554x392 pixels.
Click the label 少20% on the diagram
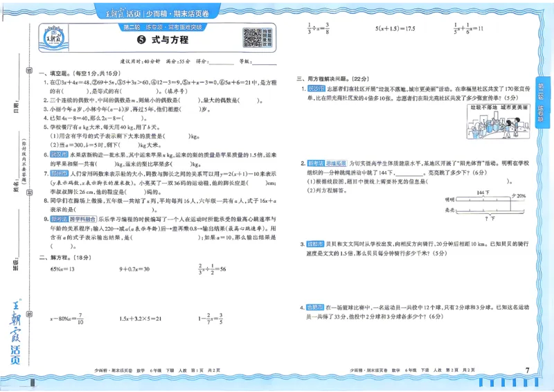tap(519, 195)
